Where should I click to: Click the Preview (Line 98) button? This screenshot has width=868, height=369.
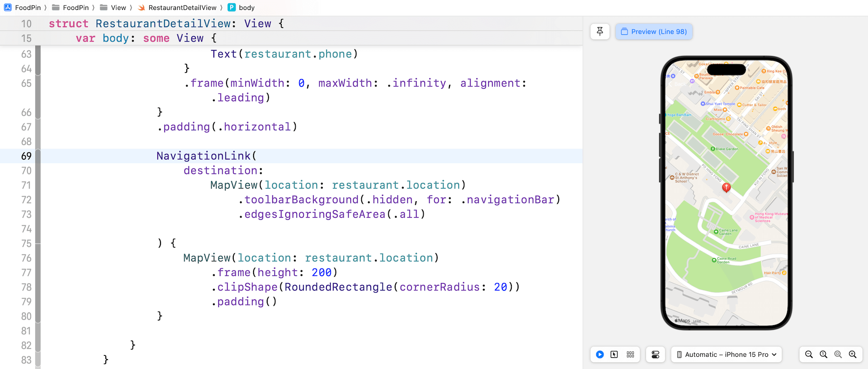point(654,32)
